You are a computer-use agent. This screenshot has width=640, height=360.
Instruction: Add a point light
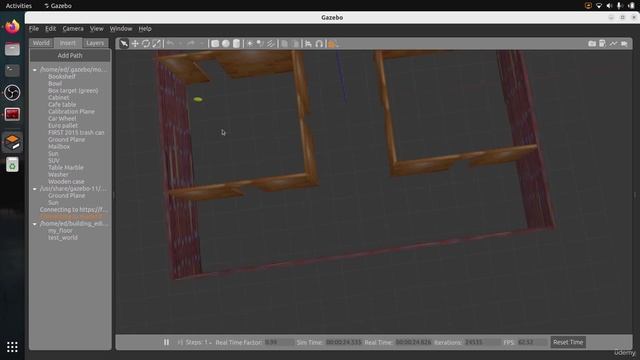click(250, 44)
